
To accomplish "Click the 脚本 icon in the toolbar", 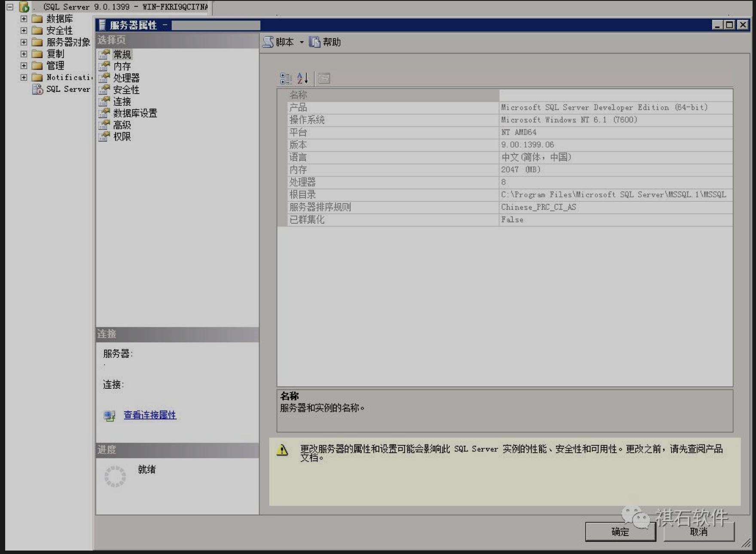I will (x=268, y=42).
